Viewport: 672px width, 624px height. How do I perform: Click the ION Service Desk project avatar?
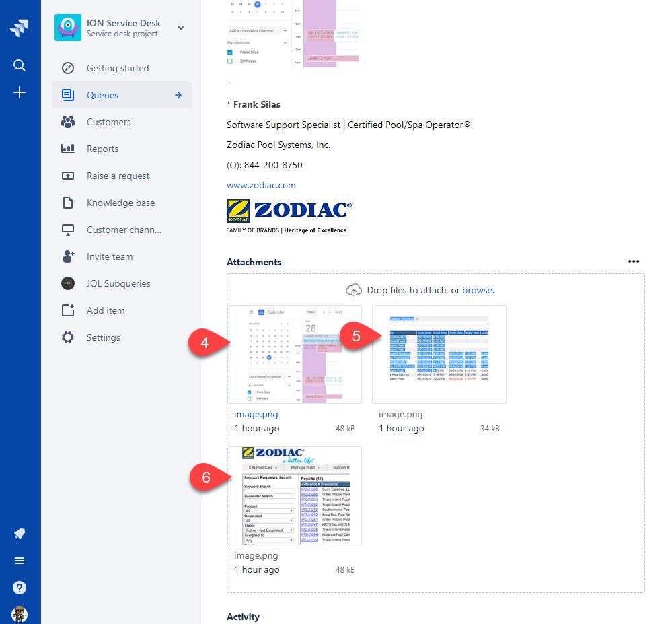(68, 28)
